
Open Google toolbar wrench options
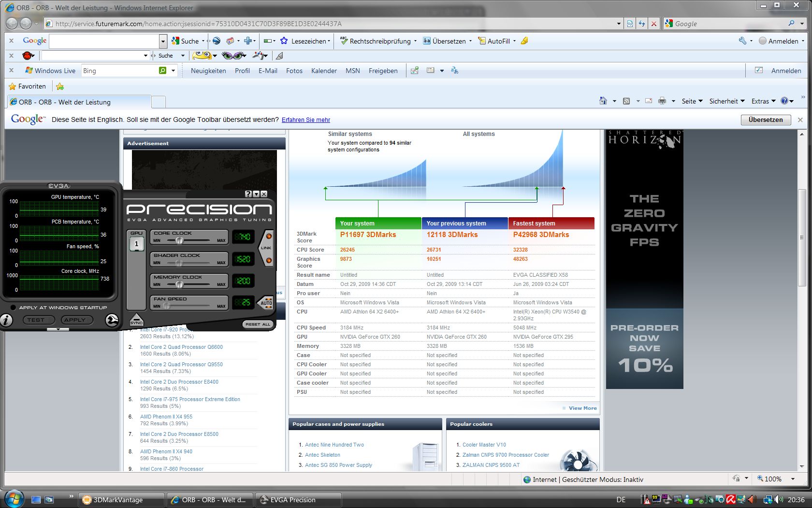coord(742,41)
